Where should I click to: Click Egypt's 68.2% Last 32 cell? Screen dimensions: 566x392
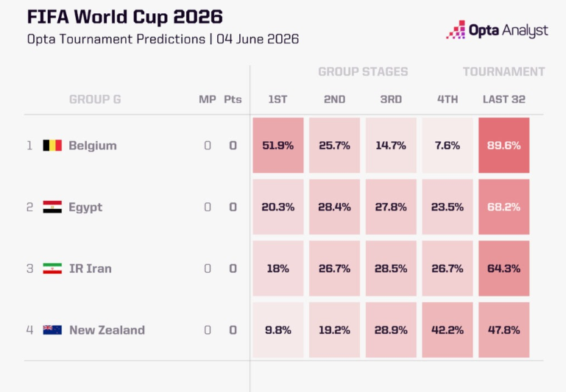tap(504, 207)
